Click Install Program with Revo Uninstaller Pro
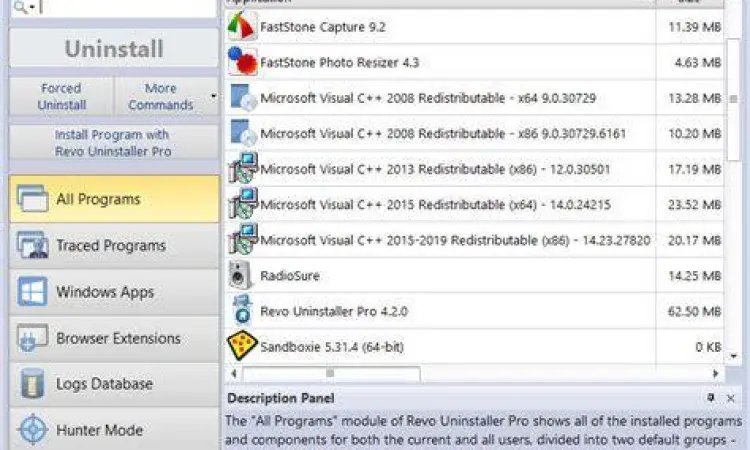 114,143
